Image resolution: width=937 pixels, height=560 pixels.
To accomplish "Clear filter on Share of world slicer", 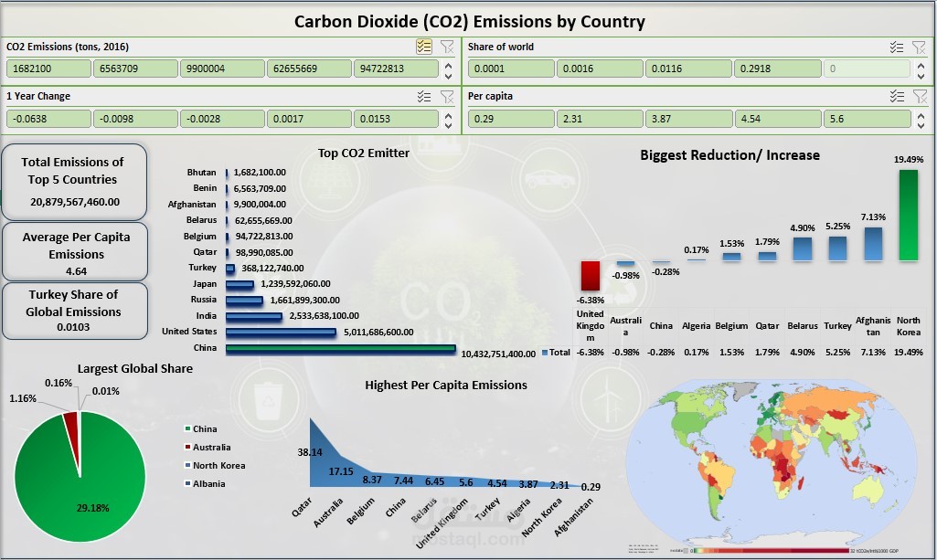I will point(920,47).
